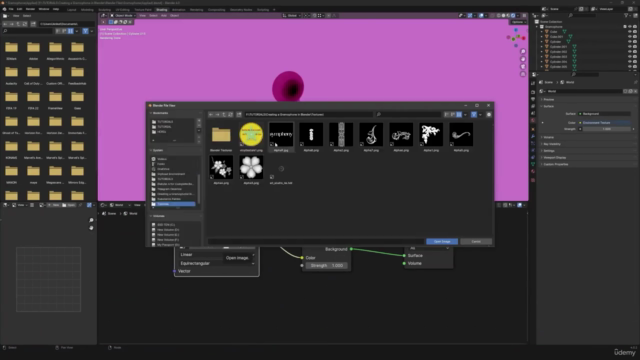Open the Linear interpolation dropdown on texture node
Screen dimensions: 640x360
[x=217, y=255]
